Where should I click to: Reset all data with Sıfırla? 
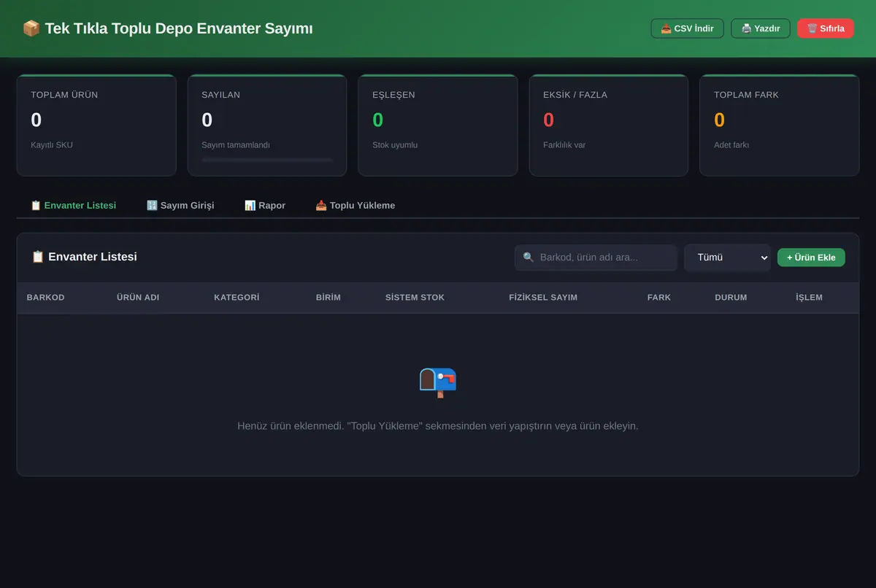click(826, 28)
